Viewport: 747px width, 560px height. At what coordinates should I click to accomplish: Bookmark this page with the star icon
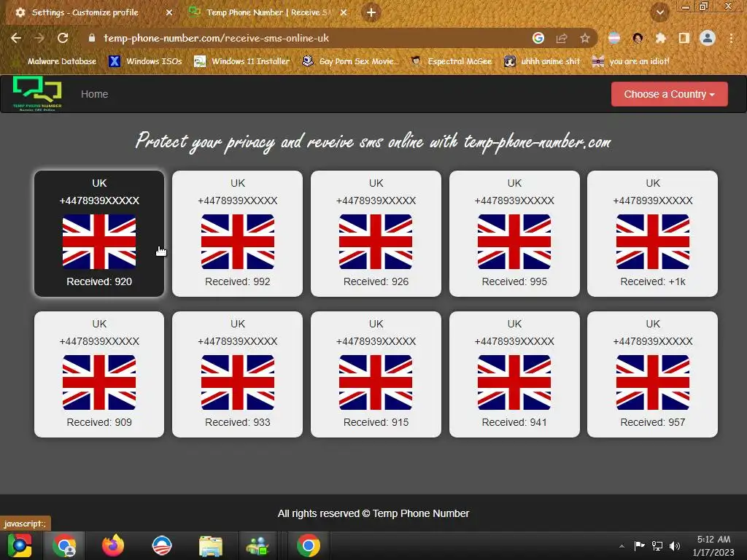coord(585,38)
